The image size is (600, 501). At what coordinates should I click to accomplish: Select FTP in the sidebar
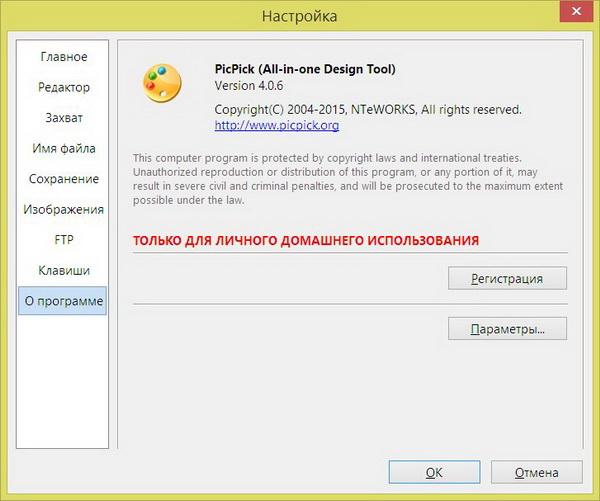(64, 240)
